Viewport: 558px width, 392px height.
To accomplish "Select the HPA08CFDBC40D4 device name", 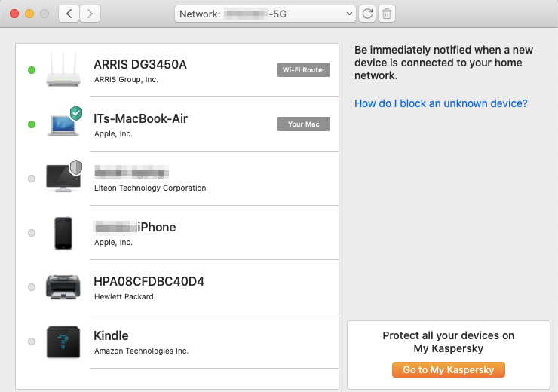I will pyautogui.click(x=149, y=282).
